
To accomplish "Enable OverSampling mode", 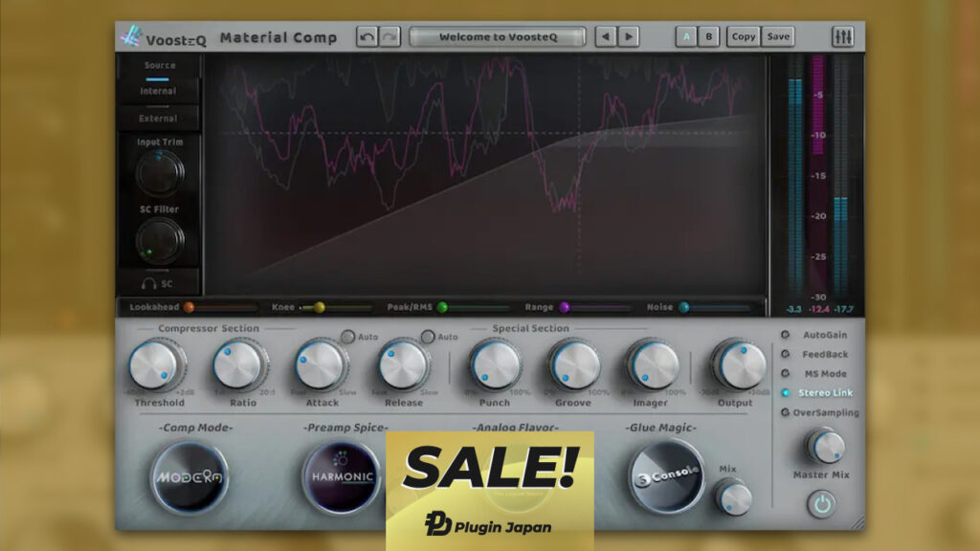I will (786, 413).
